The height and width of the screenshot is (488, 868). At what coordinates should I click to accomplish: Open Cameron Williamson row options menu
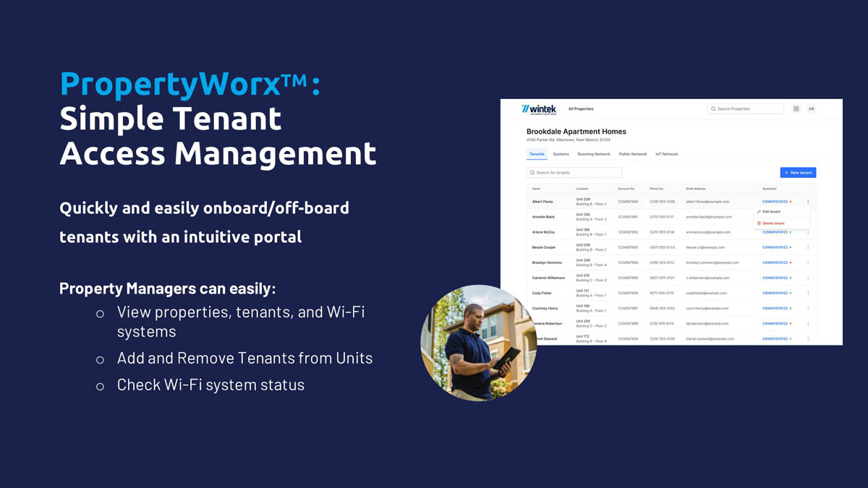tap(808, 278)
